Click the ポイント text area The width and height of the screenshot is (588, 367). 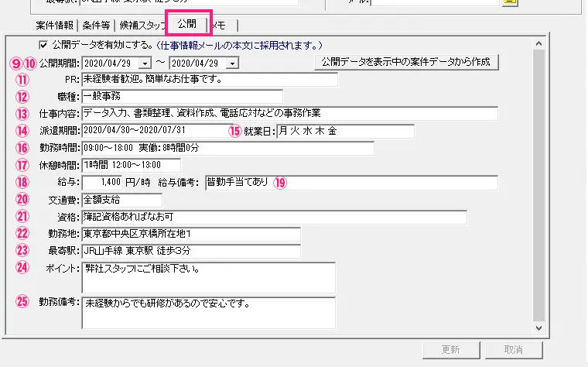click(x=208, y=277)
